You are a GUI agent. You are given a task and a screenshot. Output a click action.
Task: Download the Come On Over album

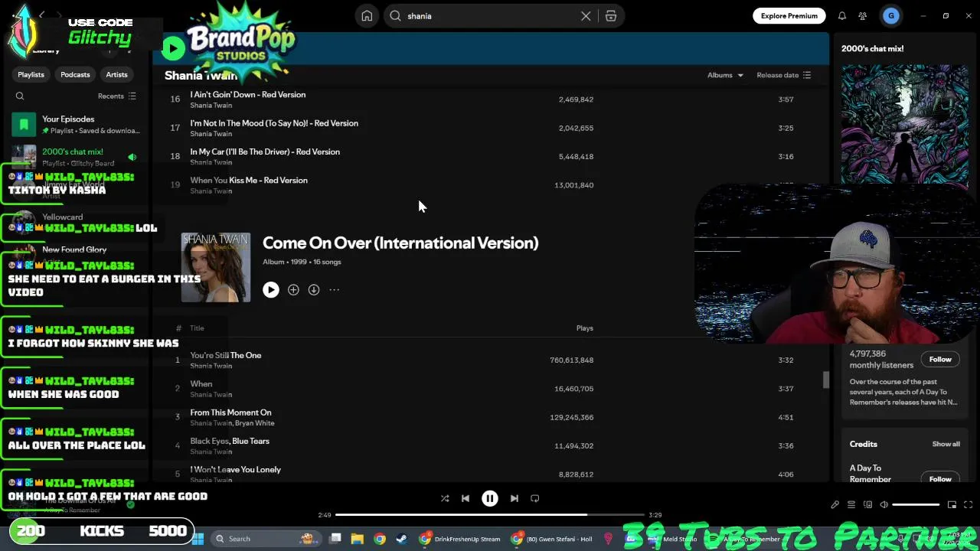click(314, 290)
